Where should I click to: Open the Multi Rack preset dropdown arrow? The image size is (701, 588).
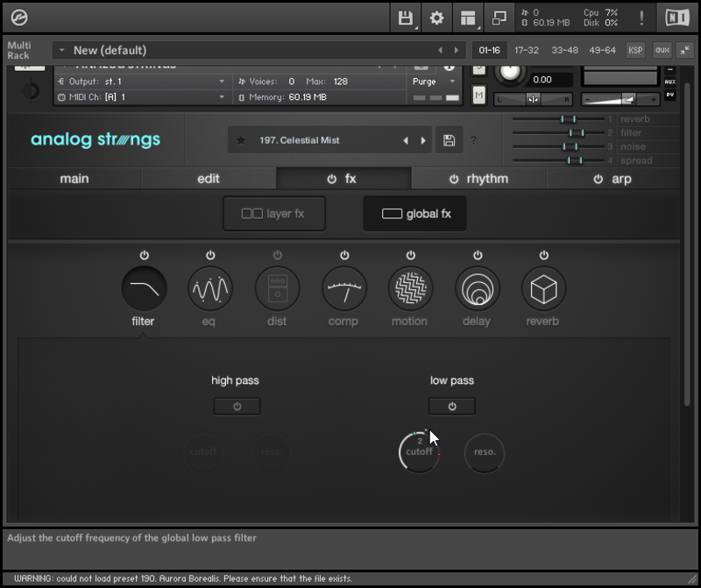pyautogui.click(x=61, y=50)
